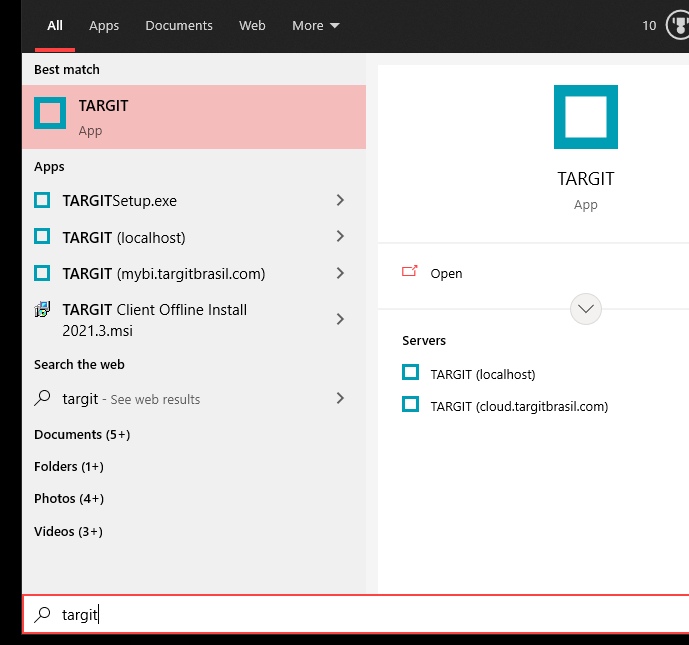This screenshot has height=645, width=689.
Task: Click the TARGIT best match app icon
Action: [50, 113]
